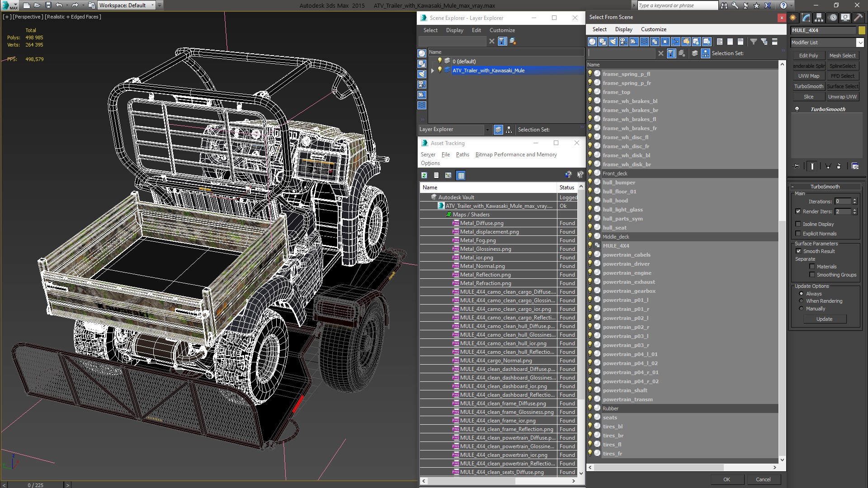Open Customize menu in Select From Scene

coord(653,29)
